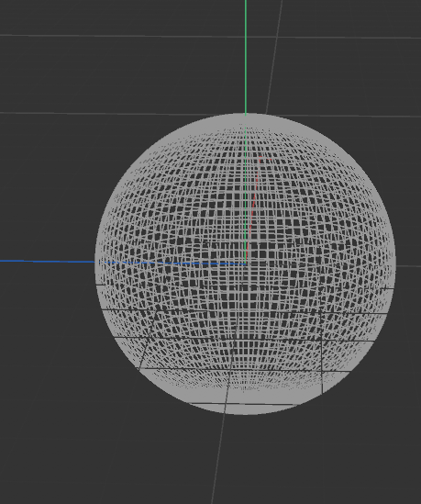Click the sphere's leftmost silhouette edge
This screenshot has width=421, height=504.
click(x=95, y=263)
